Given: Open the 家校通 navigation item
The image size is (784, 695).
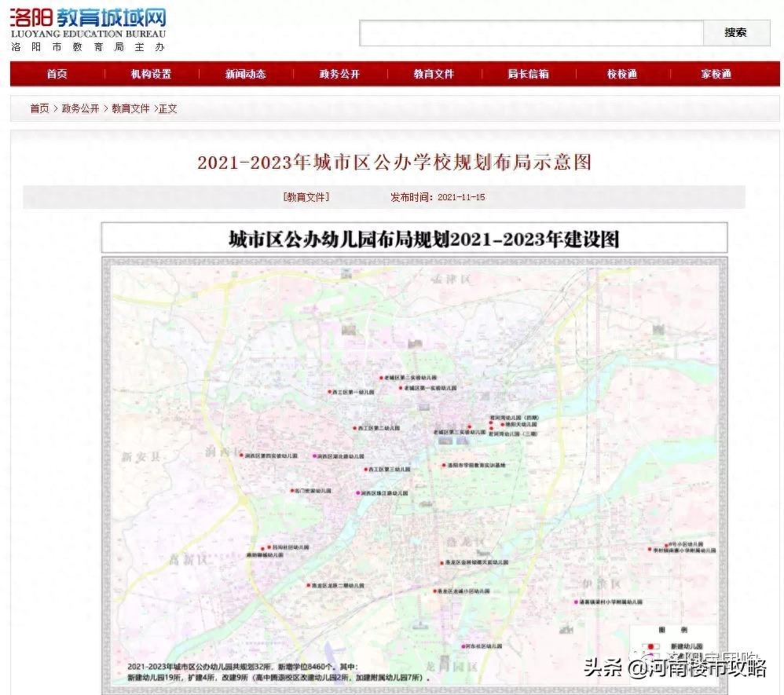Looking at the screenshot, I should tap(716, 74).
